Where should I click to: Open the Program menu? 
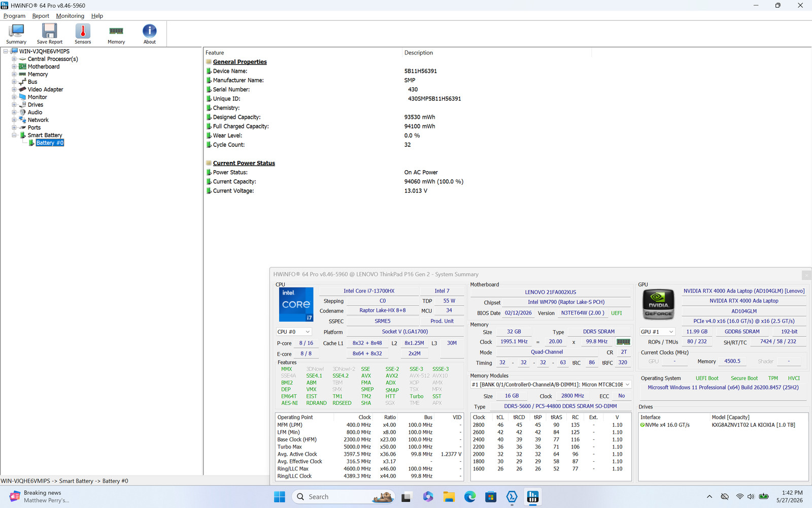[14, 16]
